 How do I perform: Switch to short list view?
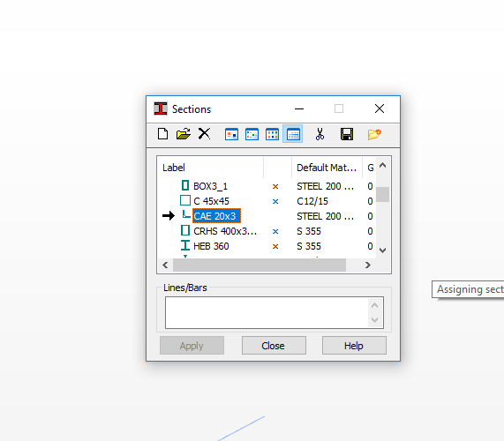pyautogui.click(x=272, y=134)
